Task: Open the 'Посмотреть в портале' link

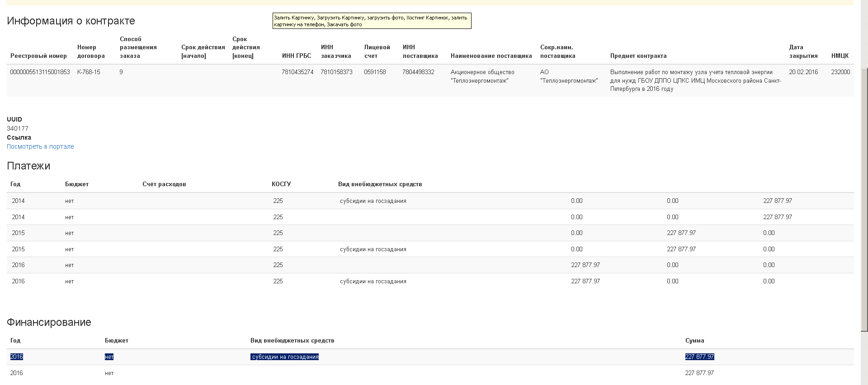Action: click(40, 146)
